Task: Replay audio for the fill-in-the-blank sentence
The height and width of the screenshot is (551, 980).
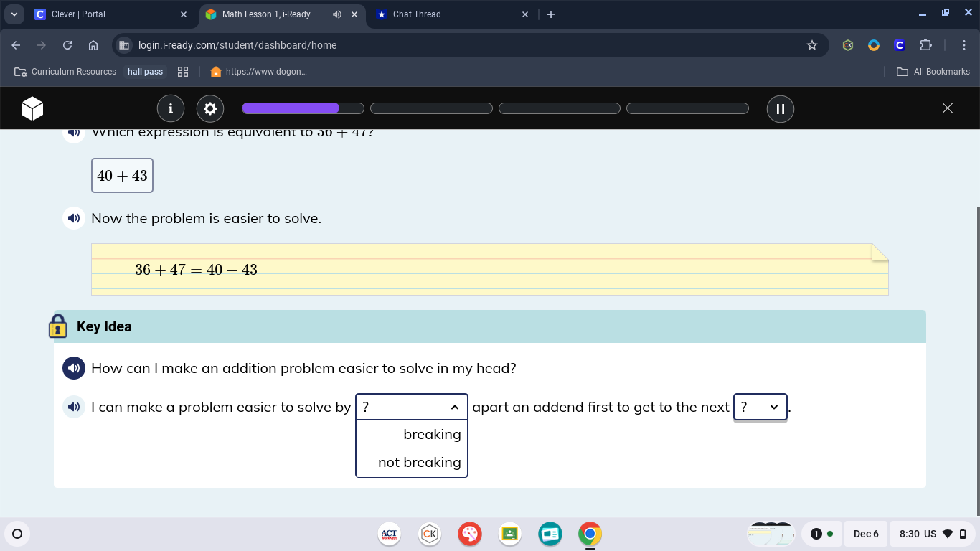Action: pos(74,407)
